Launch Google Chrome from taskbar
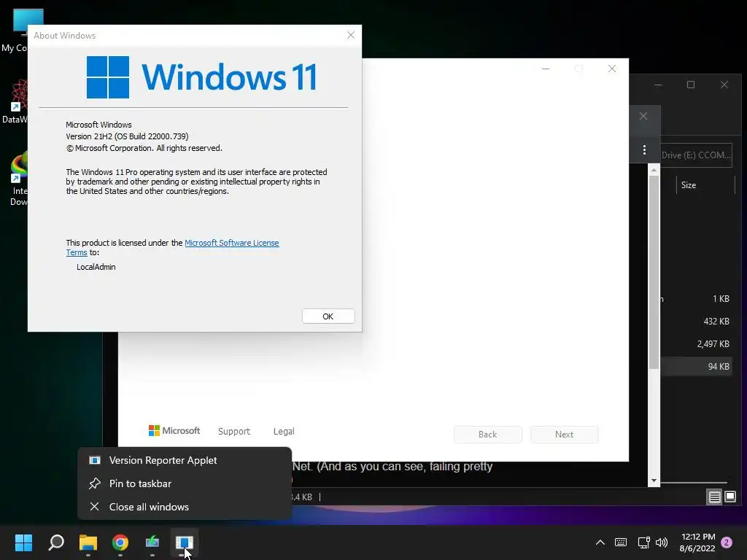Viewport: 747px width, 560px height. tap(120, 542)
